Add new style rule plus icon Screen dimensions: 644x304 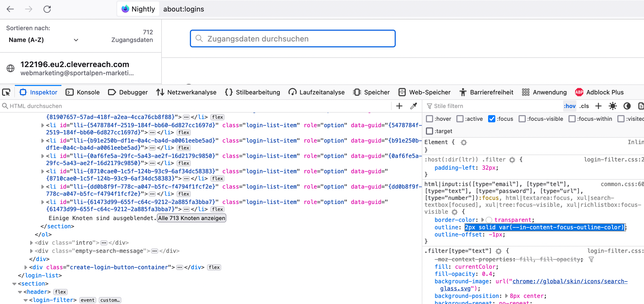(598, 106)
